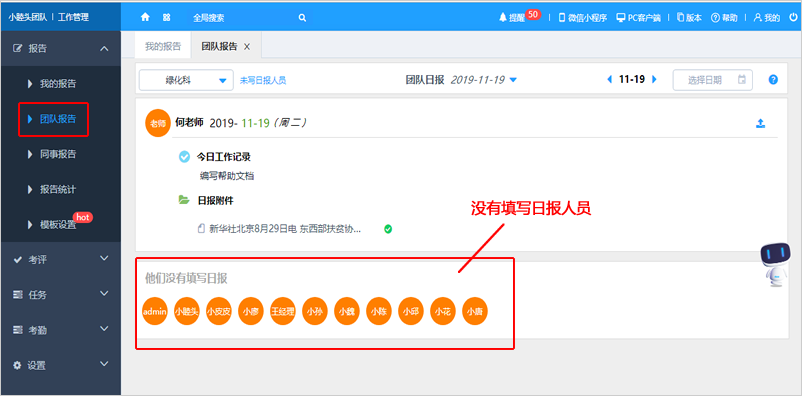Image resolution: width=802 pixels, height=396 pixels.
Task: Click the 选择日期 date input
Action: pos(712,80)
